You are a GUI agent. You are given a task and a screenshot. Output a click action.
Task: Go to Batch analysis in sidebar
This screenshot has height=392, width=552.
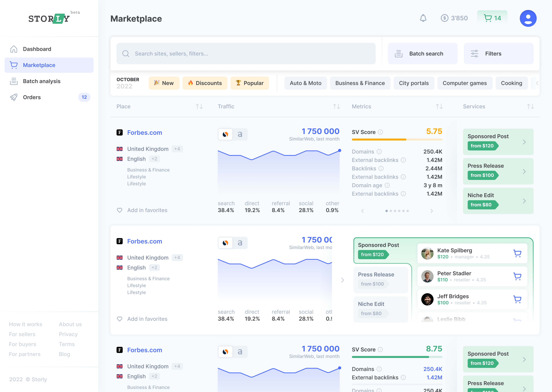click(x=42, y=81)
